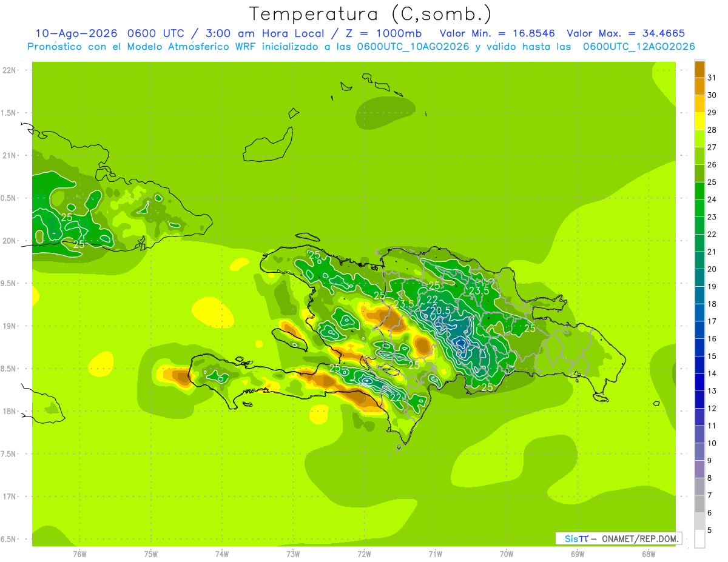Click the "Valor Min. = 16.8546" value
This screenshot has width=728, height=562.
497,33
